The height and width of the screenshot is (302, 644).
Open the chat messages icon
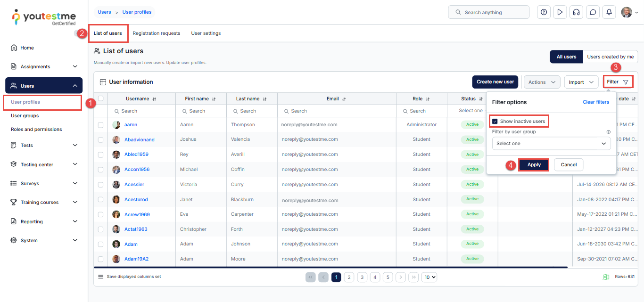coord(593,12)
